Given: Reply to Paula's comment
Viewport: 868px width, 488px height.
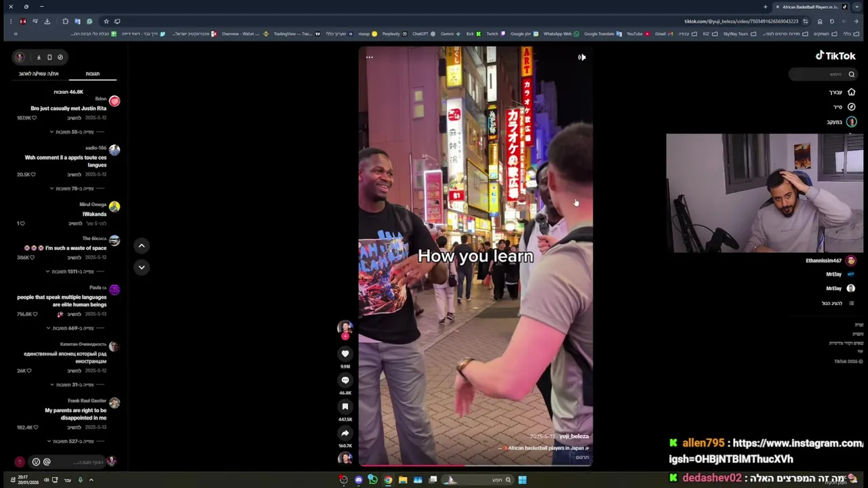Looking at the screenshot, I should click(74, 314).
